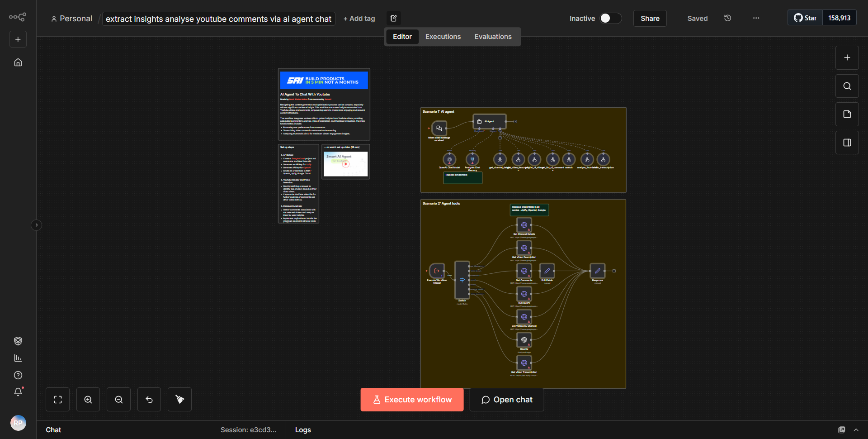
Task: Share this workflow
Action: [x=650, y=18]
